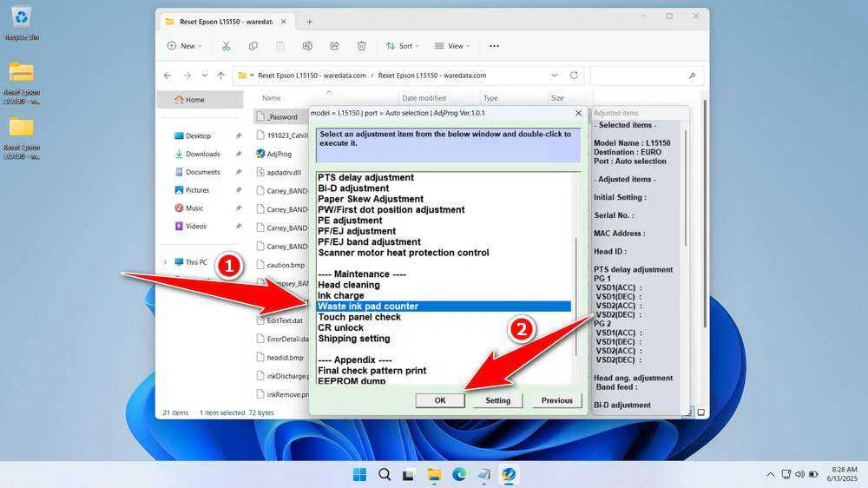Image resolution: width=868 pixels, height=488 pixels.
Task: Open the AdjProg application file
Action: (x=278, y=154)
